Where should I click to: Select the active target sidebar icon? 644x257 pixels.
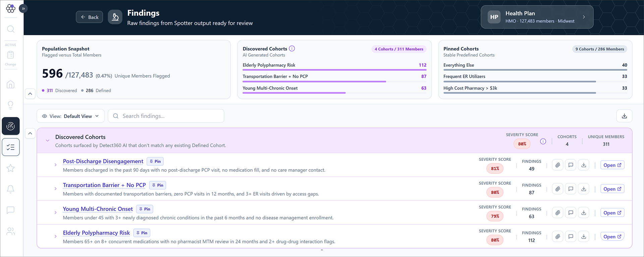[11, 126]
